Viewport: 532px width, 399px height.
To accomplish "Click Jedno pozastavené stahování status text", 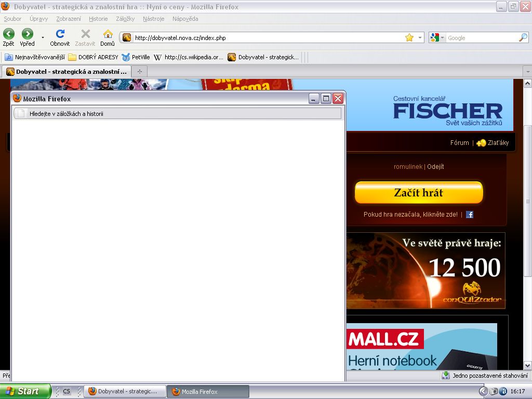I will click(x=490, y=376).
